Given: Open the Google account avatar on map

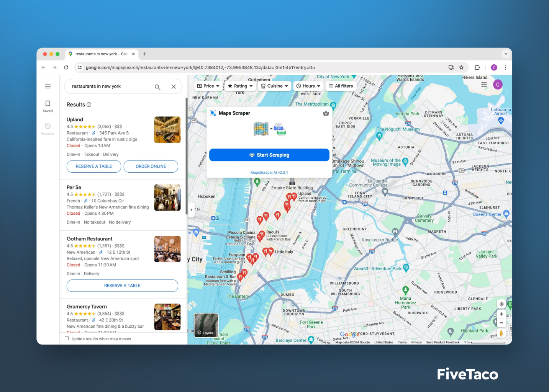Looking at the screenshot, I should pyautogui.click(x=498, y=85).
